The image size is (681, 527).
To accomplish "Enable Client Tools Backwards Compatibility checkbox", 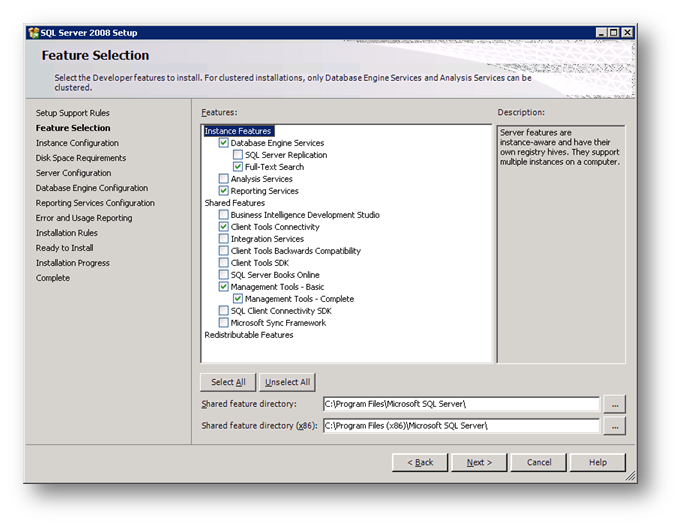I will (224, 251).
